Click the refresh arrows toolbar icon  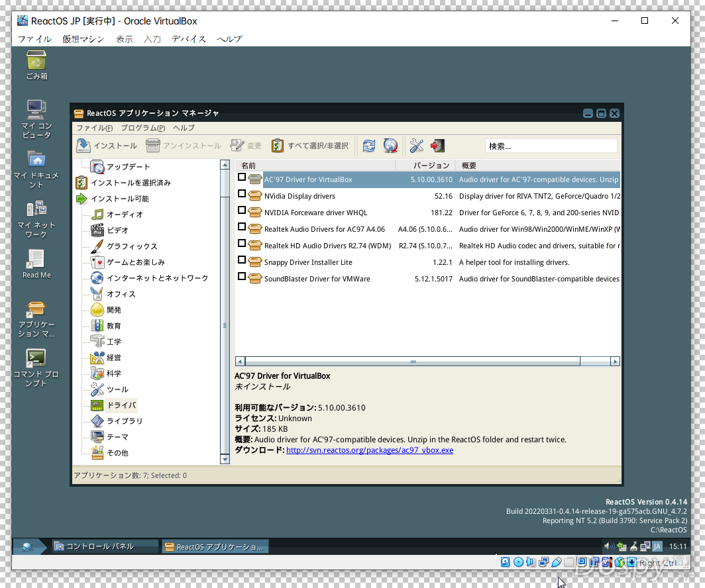(369, 146)
